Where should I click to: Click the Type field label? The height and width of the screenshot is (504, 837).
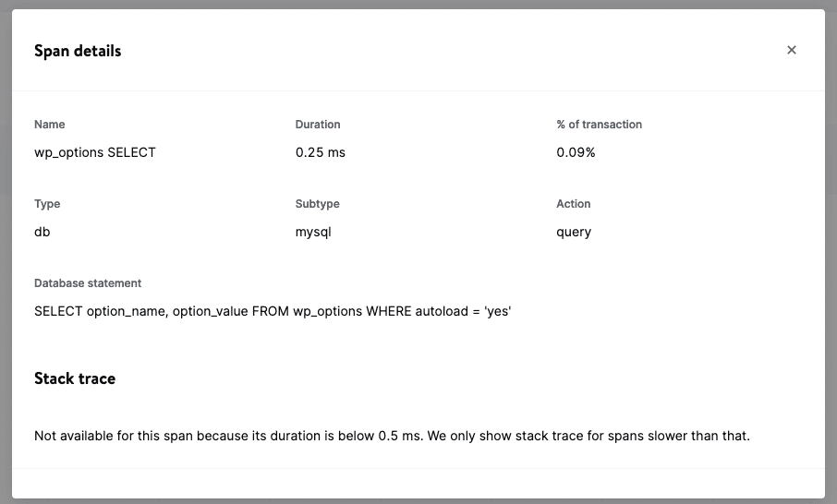point(47,204)
